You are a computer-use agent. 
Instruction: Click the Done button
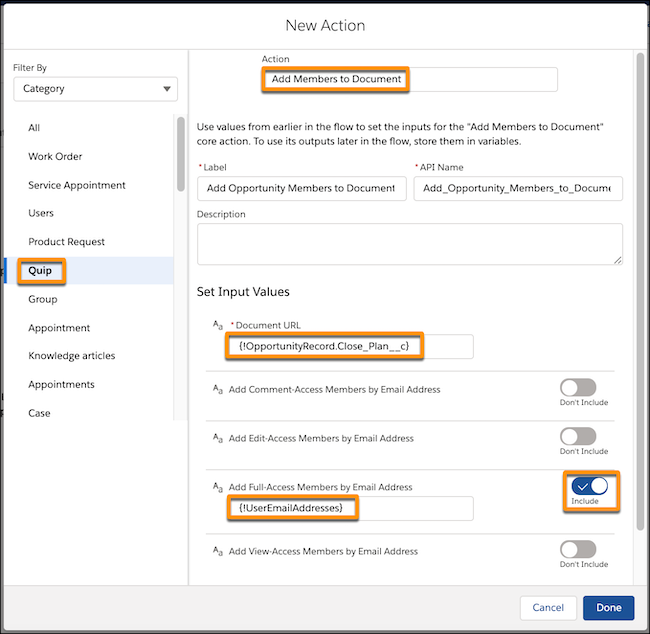pos(609,608)
